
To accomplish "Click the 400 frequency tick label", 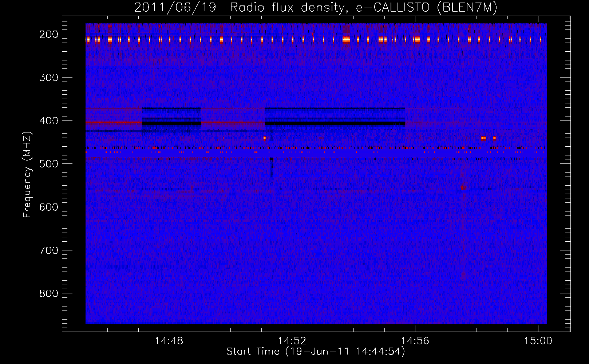I will (49, 121).
